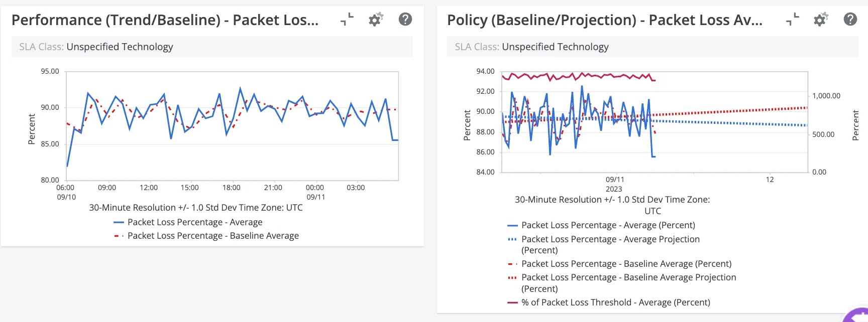
Task: Open help for Performance Trend/Baseline widget
Action: pos(405,20)
